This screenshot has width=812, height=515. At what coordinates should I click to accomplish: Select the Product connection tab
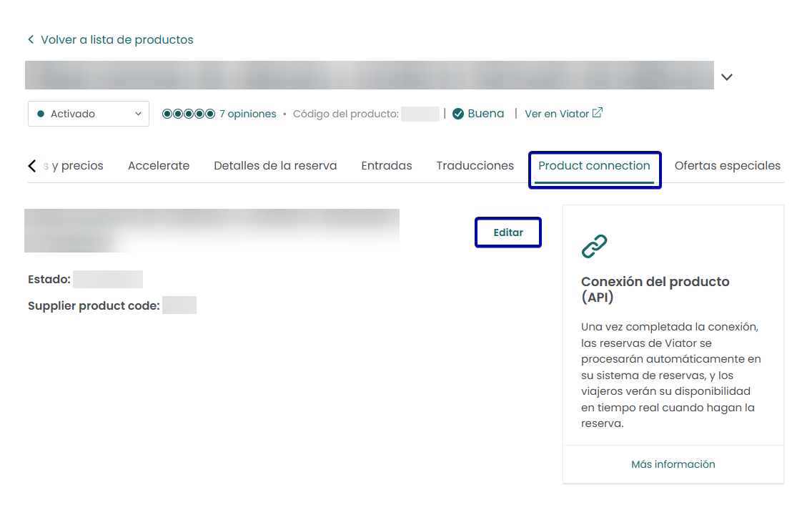(x=594, y=166)
